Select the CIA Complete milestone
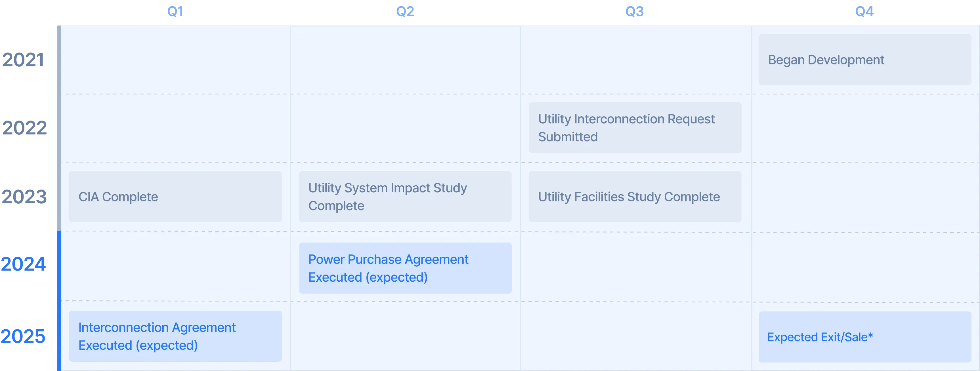Screen dimensions: 980x371 (x=175, y=197)
